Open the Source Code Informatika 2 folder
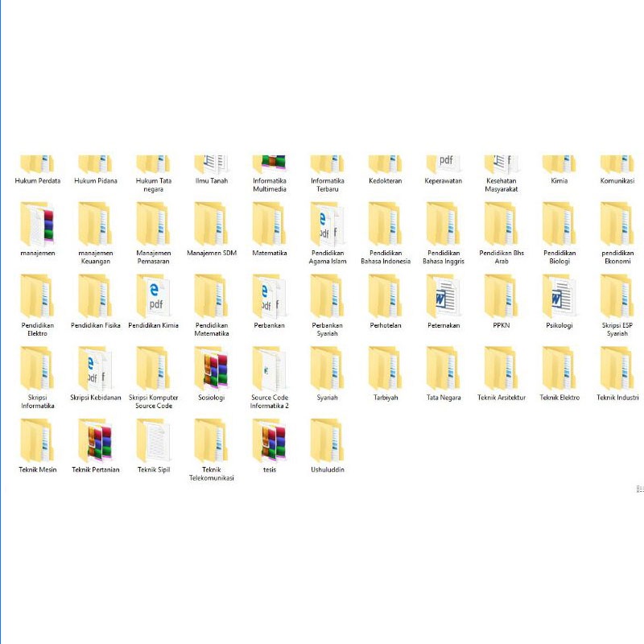The image size is (644, 644). click(270, 369)
